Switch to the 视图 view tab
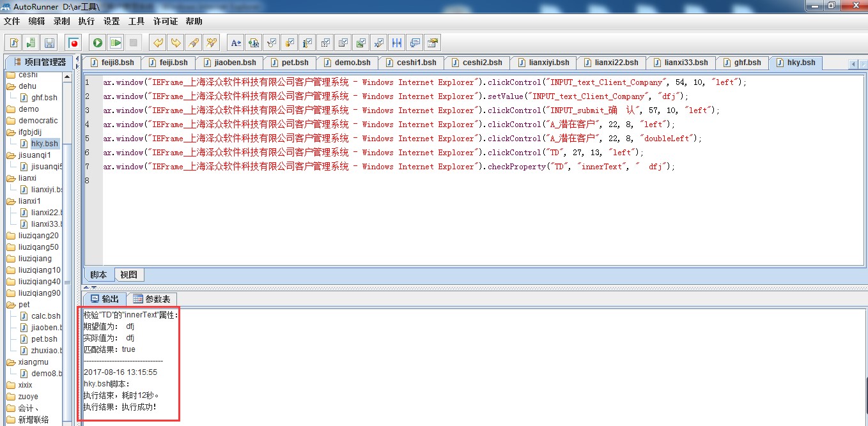The image size is (868, 426). [128, 275]
